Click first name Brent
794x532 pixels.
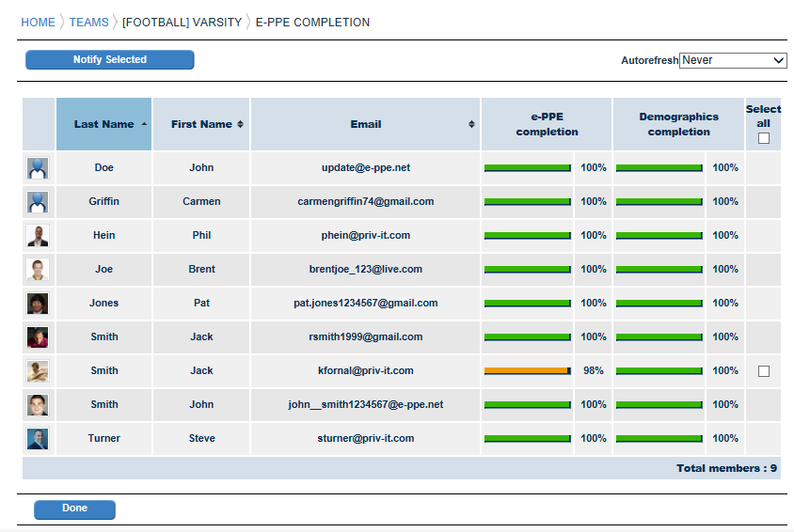201,269
